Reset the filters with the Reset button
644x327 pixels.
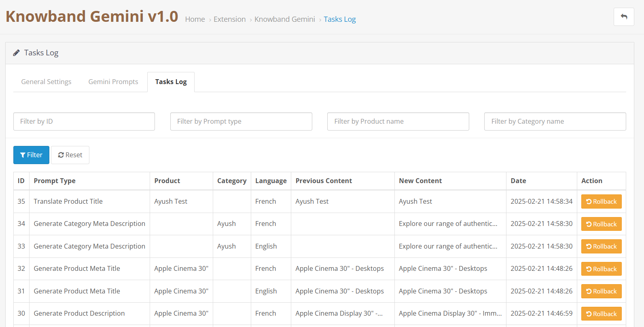coord(70,155)
